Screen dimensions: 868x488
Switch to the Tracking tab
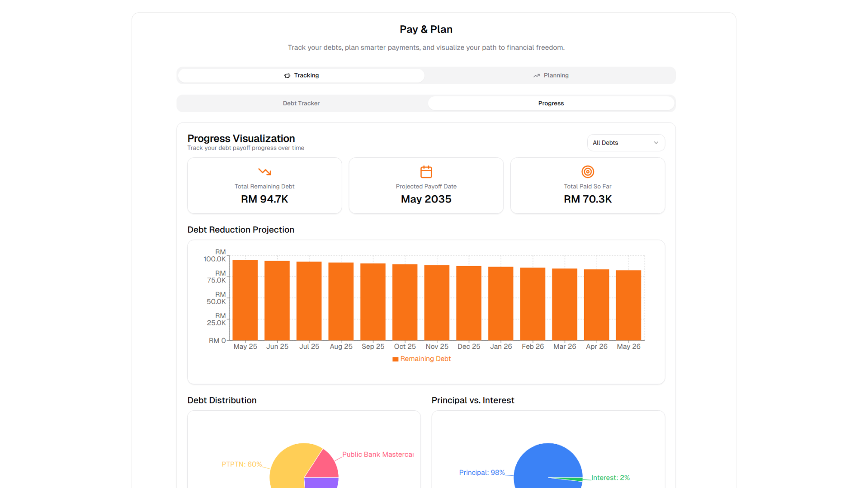[301, 75]
